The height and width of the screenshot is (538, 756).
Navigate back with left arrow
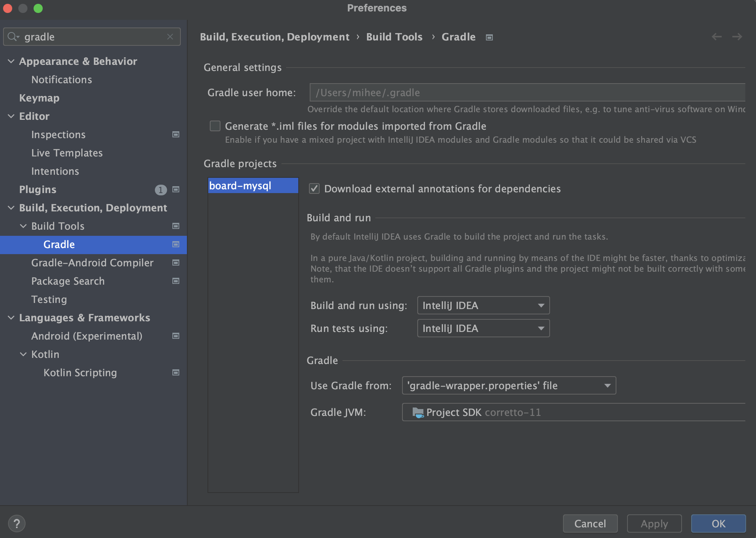[x=717, y=37]
